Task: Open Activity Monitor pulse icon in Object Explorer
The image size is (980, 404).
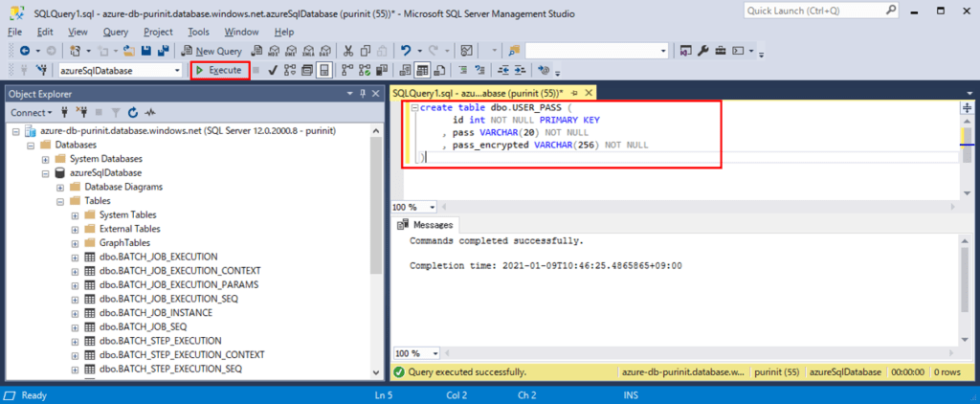Action: click(x=148, y=113)
